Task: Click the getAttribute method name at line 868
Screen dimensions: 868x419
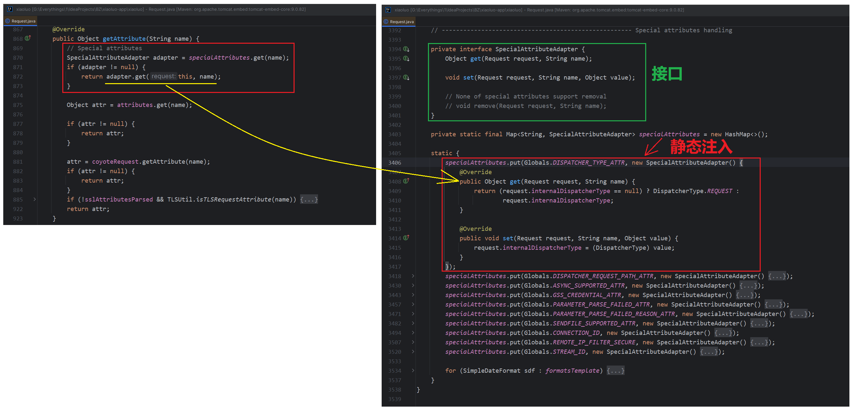Action: (x=124, y=39)
